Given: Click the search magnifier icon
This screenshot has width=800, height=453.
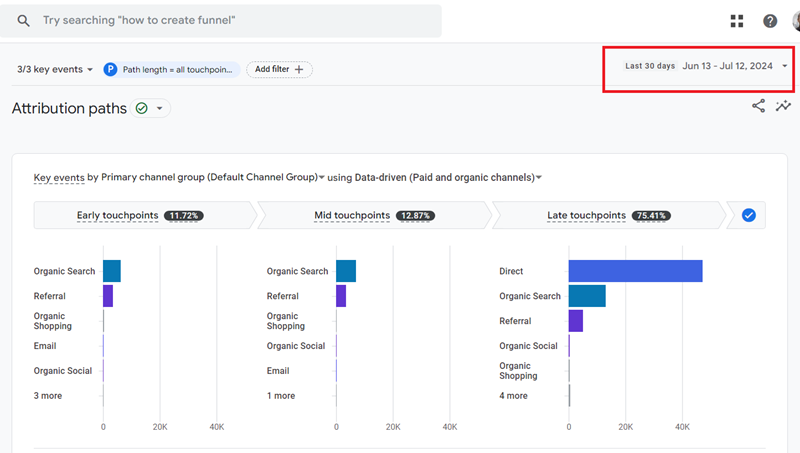Looking at the screenshot, I should 23,20.
